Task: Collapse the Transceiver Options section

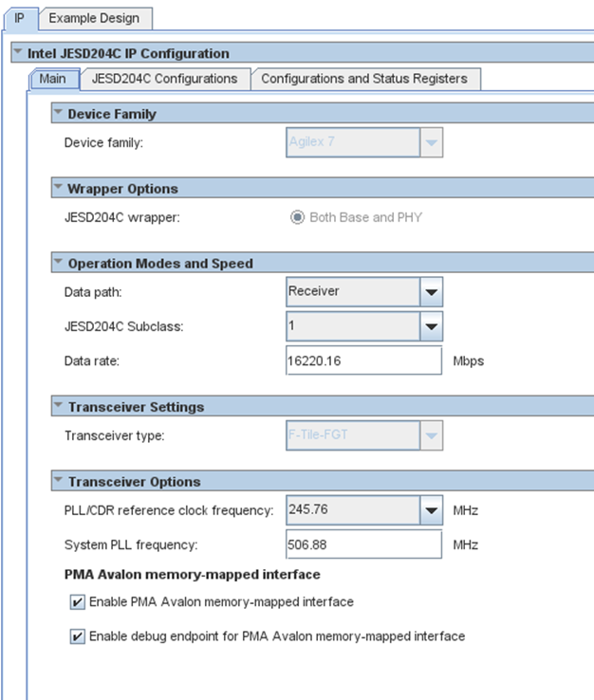Action: 60,481
